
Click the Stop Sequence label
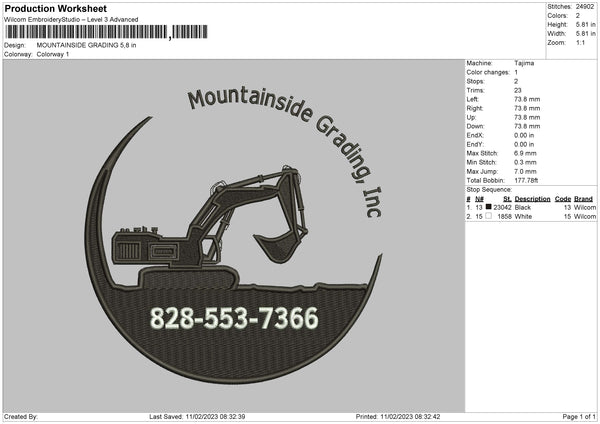coord(489,189)
